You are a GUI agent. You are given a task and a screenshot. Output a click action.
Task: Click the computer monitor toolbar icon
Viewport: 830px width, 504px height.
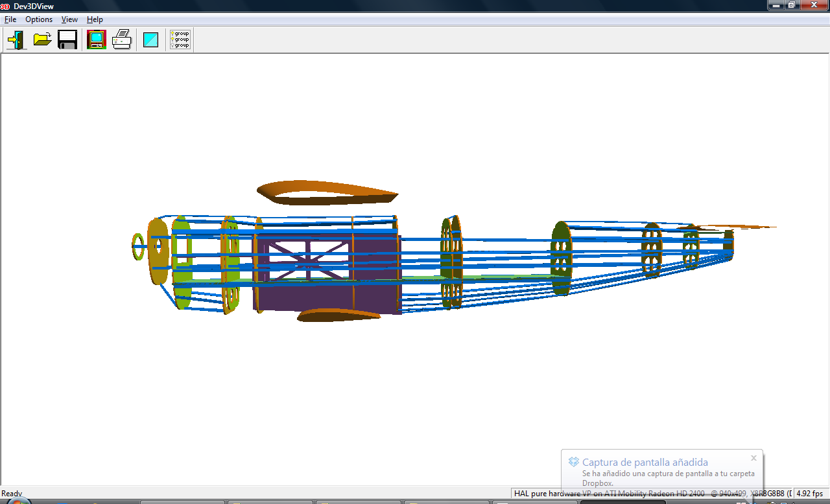pos(96,40)
